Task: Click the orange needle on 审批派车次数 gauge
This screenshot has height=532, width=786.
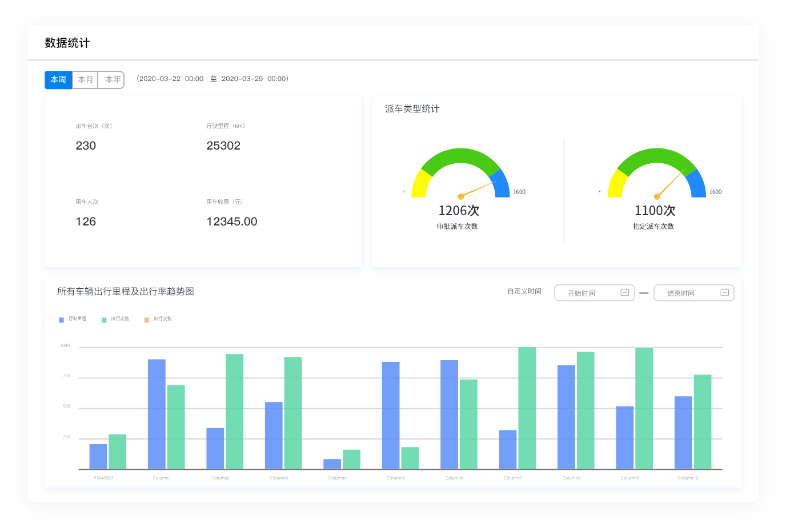Action: [479, 189]
